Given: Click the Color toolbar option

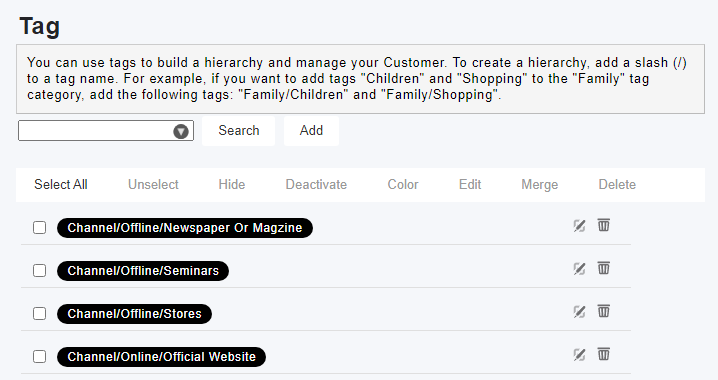Looking at the screenshot, I should click(x=403, y=185).
